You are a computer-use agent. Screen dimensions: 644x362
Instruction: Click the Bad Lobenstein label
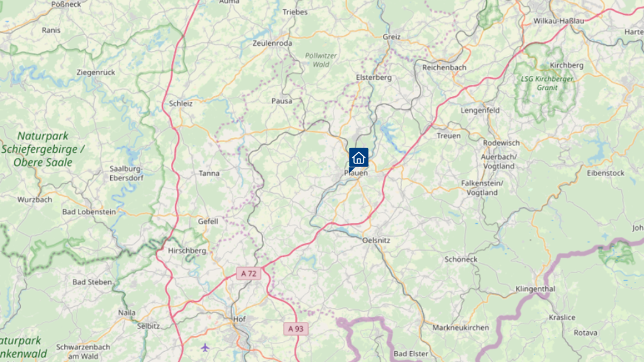(89, 212)
